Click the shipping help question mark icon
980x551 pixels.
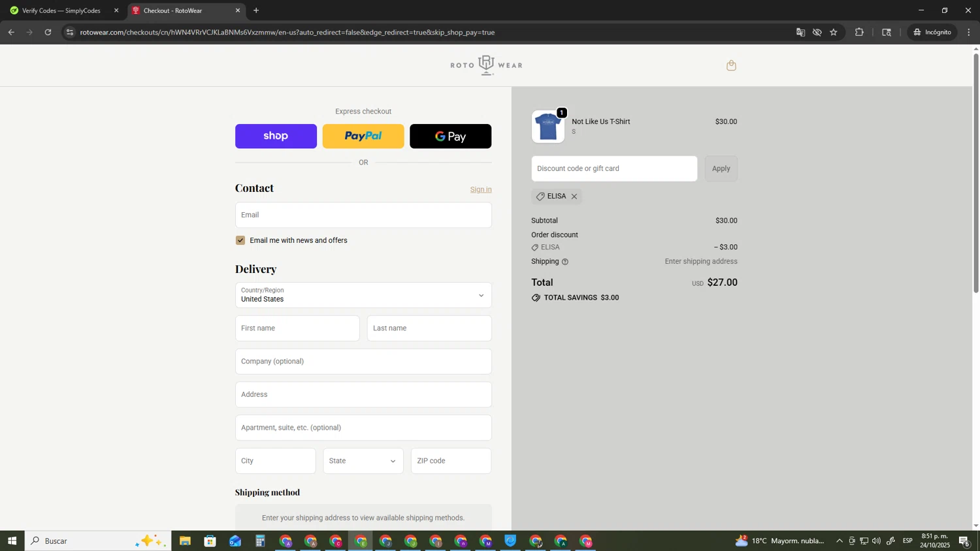point(565,262)
